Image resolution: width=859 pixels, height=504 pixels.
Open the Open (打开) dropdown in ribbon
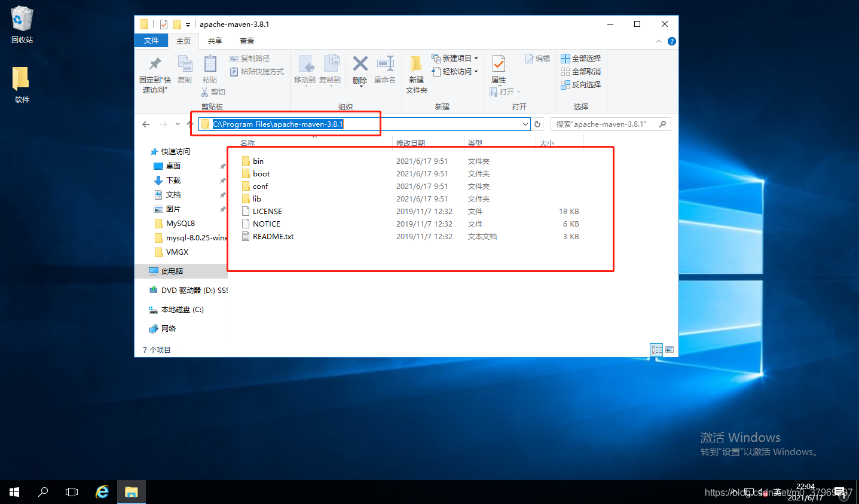[505, 92]
